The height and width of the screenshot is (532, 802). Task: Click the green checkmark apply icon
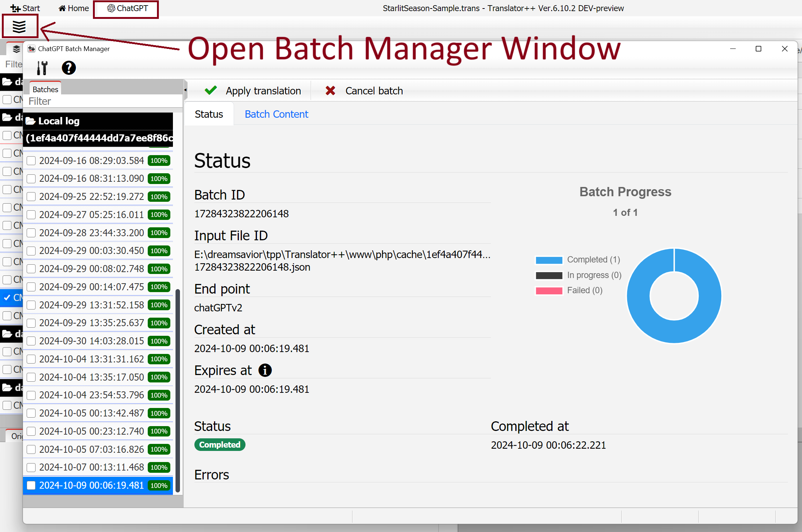pos(211,90)
